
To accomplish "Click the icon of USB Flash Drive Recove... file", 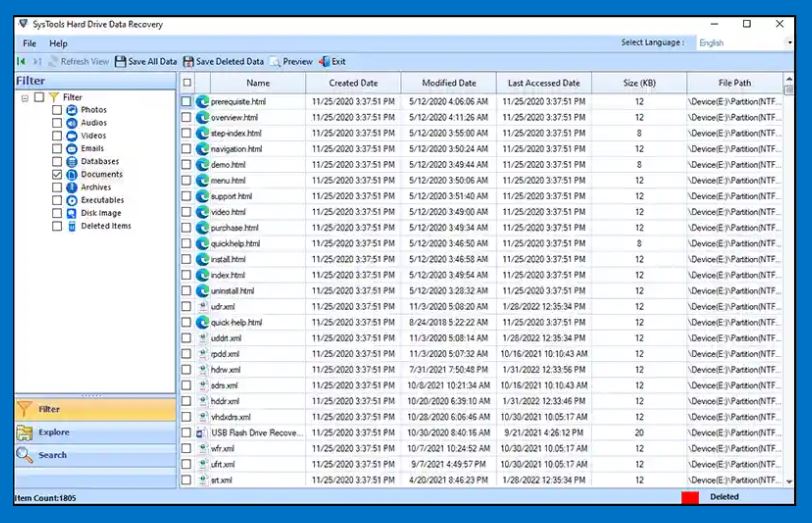I will click(x=201, y=433).
